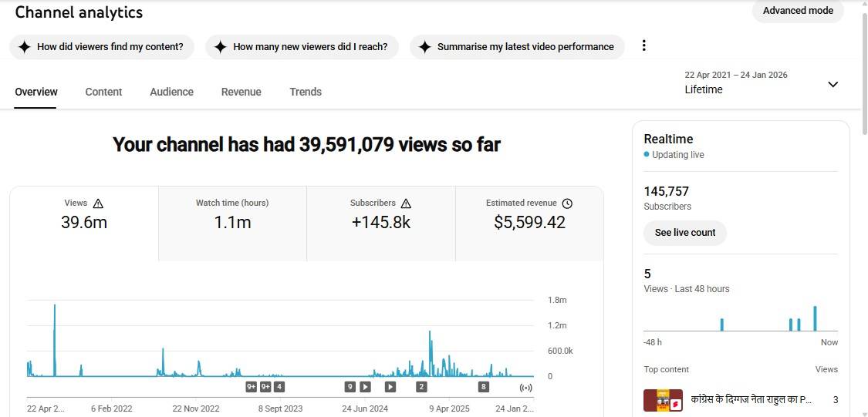Screen dimensions: 868x417
Task: Click the video marker labeled 4 on the timeline
Action: (x=279, y=387)
